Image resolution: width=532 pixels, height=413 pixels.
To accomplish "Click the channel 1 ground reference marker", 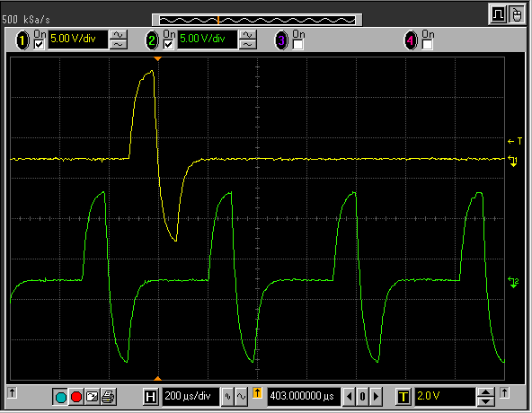I will [x=513, y=161].
